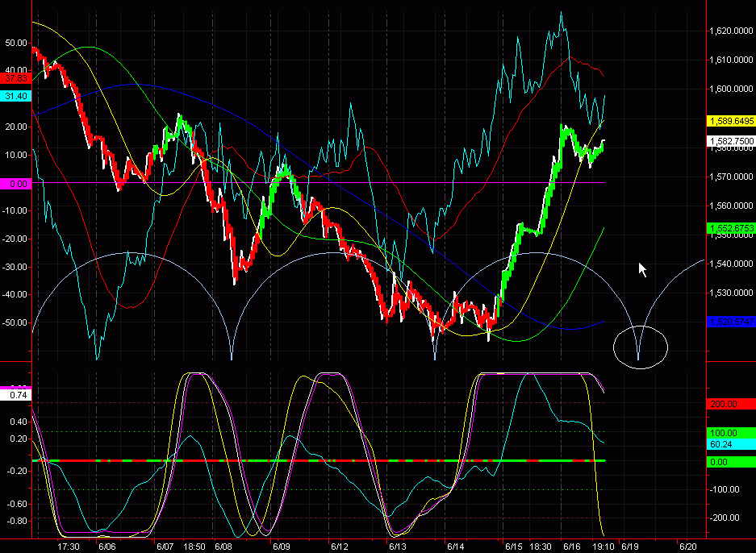Click the -0.80 lower-left axis label

(x=17, y=521)
